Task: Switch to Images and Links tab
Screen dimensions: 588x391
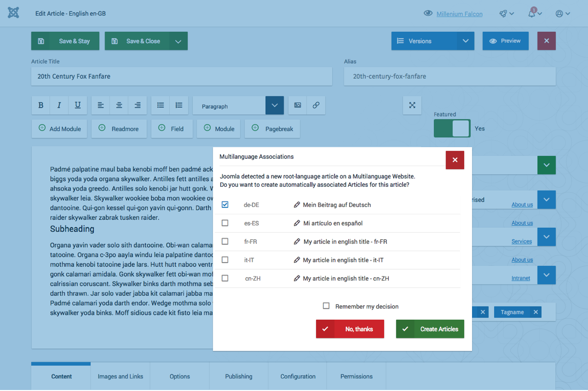Action: 120,376
